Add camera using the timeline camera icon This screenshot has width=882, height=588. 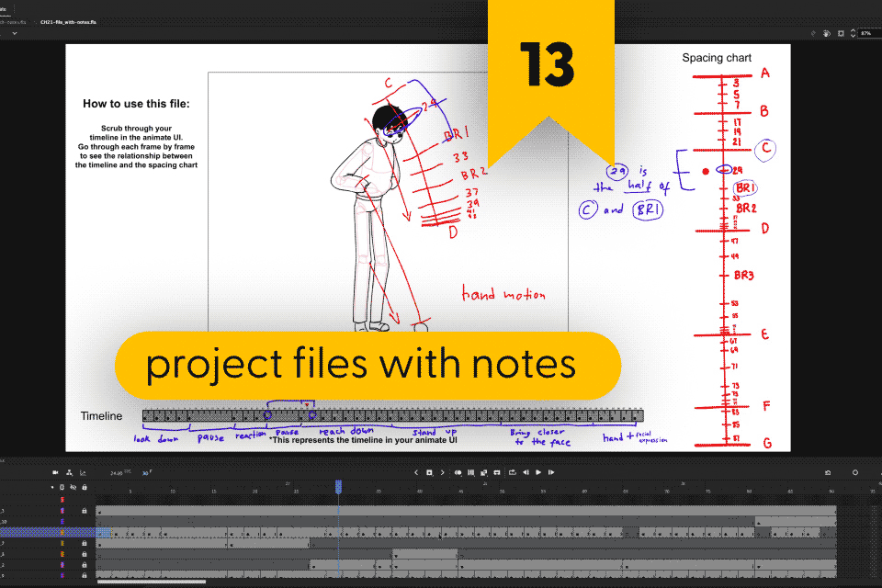click(x=55, y=472)
